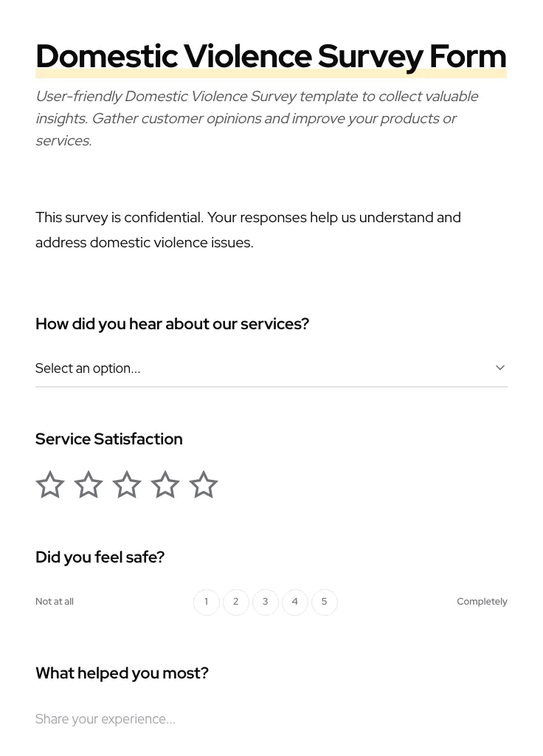Choose 1 on the safety scale
The image size is (543, 756).
coord(207,602)
